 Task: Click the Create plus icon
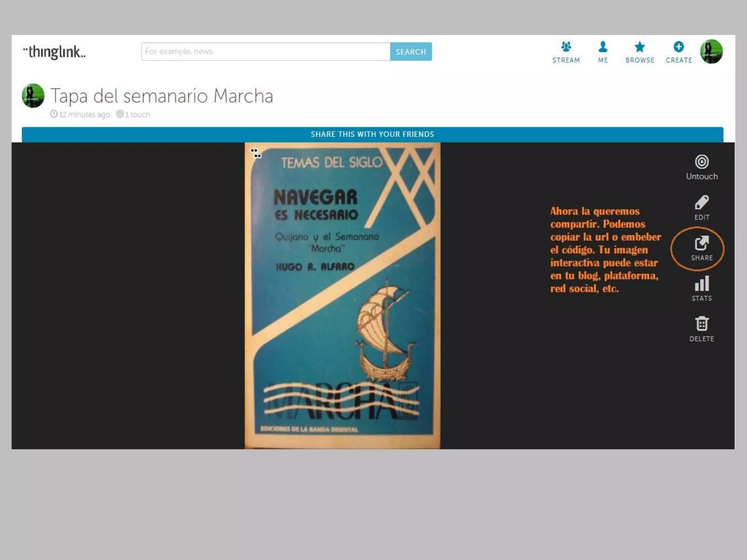[x=678, y=47]
